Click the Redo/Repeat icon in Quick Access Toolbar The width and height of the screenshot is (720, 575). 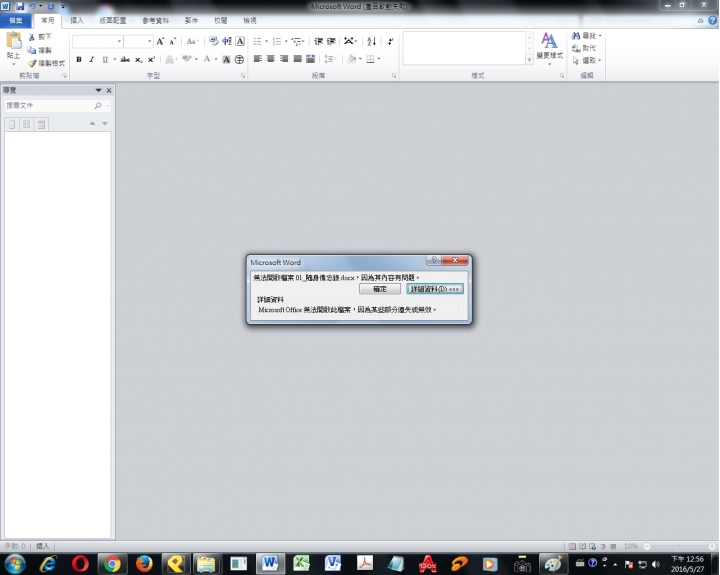[51, 6]
